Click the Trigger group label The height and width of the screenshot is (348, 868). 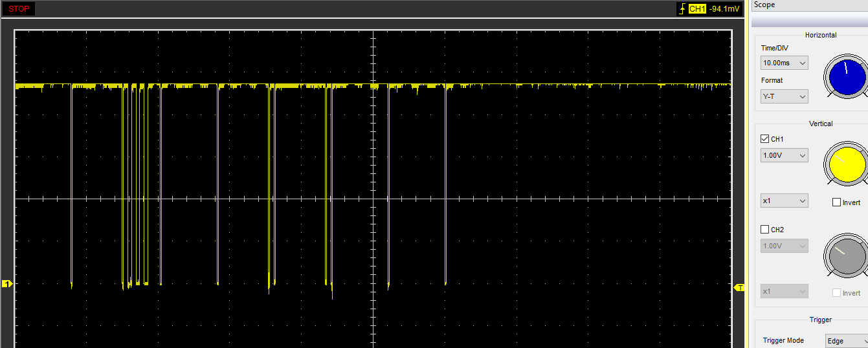click(x=821, y=320)
